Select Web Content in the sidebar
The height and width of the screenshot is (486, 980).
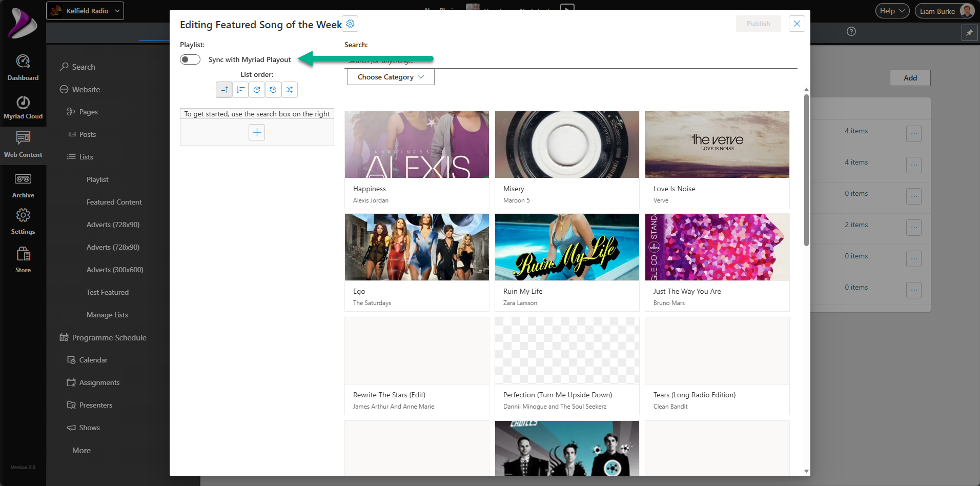click(23, 145)
